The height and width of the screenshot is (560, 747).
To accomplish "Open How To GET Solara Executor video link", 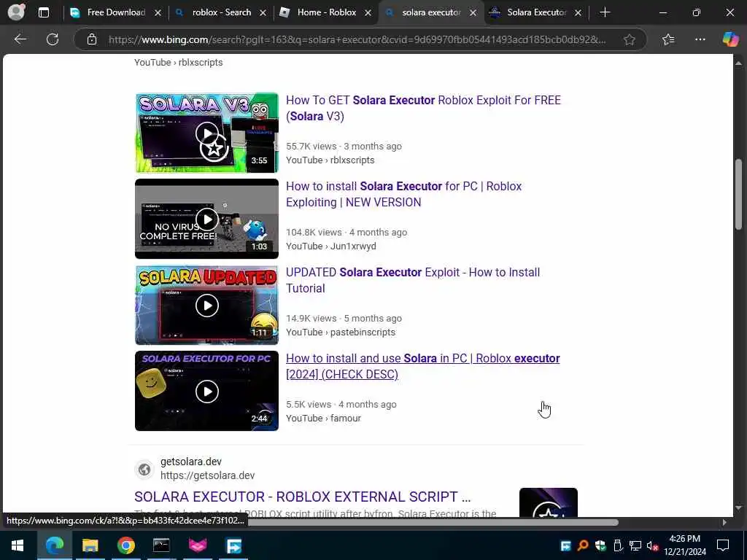I will (x=423, y=108).
